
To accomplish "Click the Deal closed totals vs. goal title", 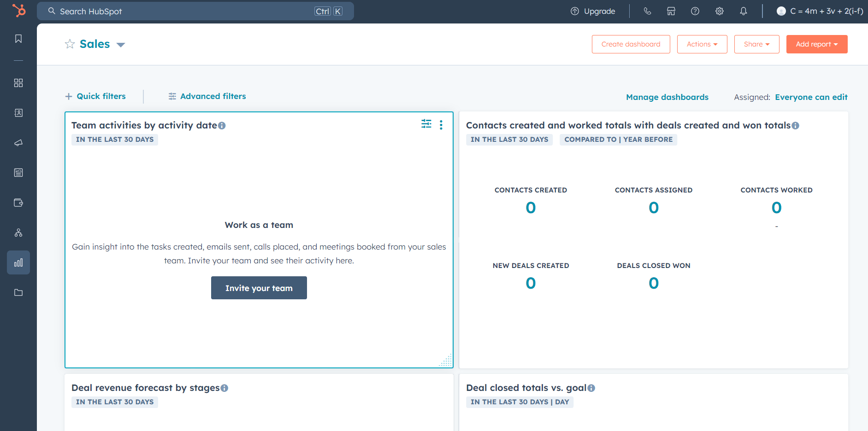I will coord(526,388).
